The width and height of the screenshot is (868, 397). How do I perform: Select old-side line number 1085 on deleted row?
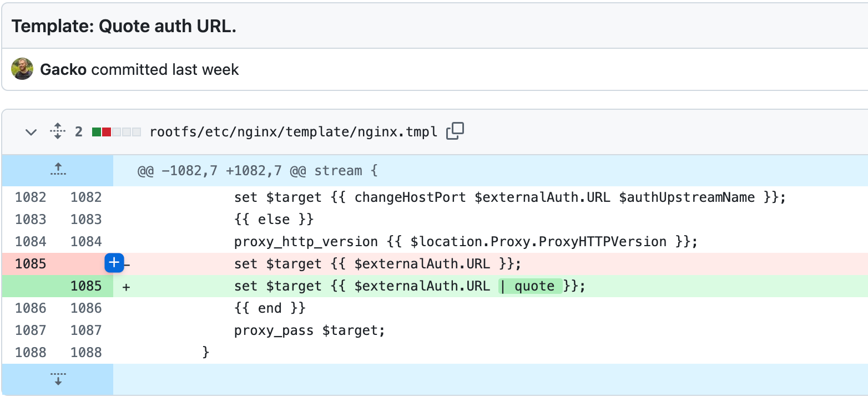(31, 264)
